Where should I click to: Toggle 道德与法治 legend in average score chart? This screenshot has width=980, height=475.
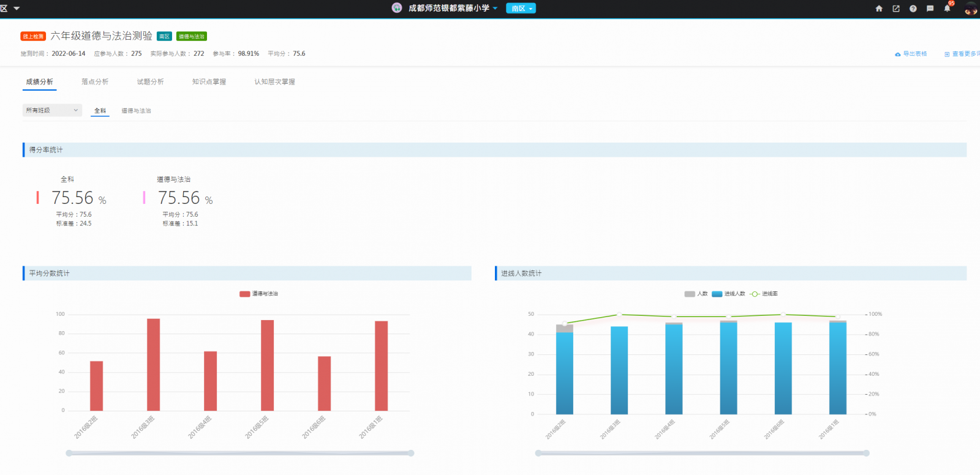258,294
